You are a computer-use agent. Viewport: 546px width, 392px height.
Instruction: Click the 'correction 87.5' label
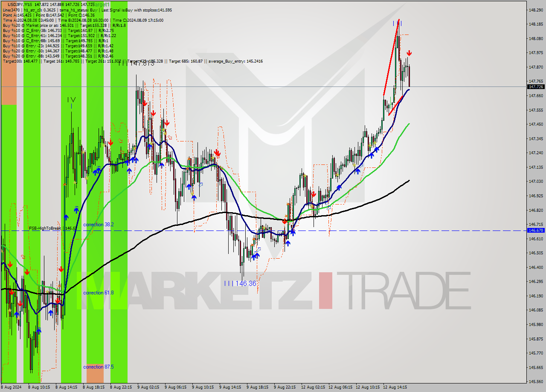[99, 367]
